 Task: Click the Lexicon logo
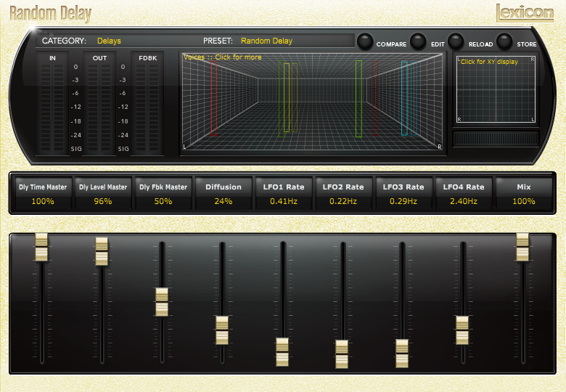[525, 13]
